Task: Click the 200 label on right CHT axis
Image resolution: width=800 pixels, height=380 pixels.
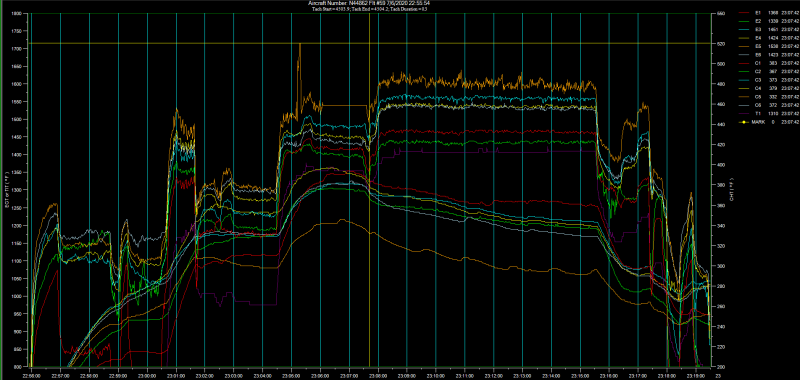Action: pyautogui.click(x=721, y=367)
